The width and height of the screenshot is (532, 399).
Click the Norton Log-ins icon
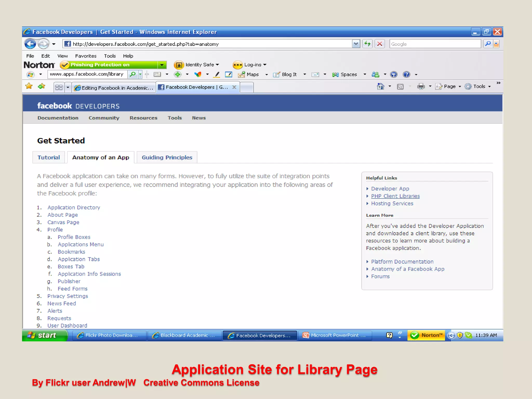coord(237,65)
